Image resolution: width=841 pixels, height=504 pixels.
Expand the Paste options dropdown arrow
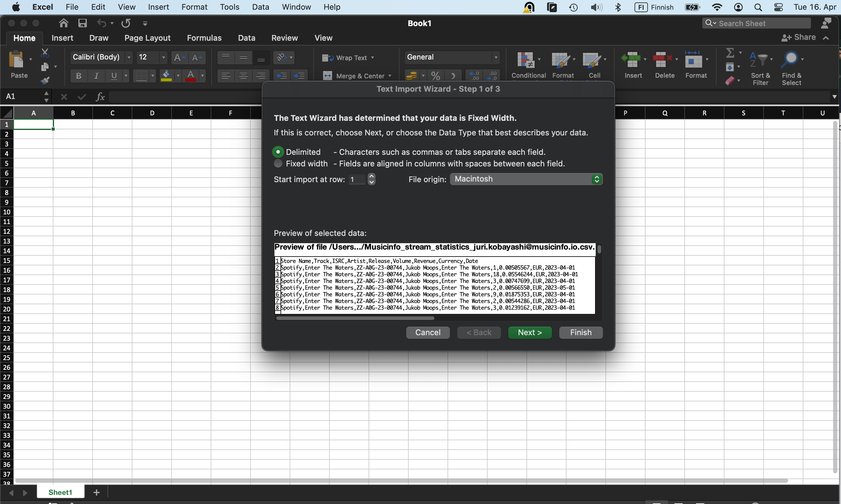pyautogui.click(x=31, y=59)
